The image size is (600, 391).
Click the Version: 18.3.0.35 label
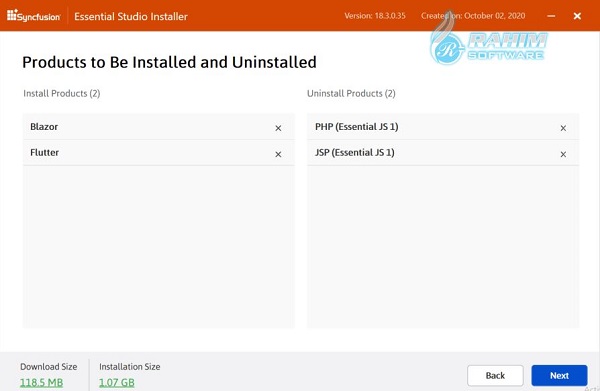[x=375, y=16]
